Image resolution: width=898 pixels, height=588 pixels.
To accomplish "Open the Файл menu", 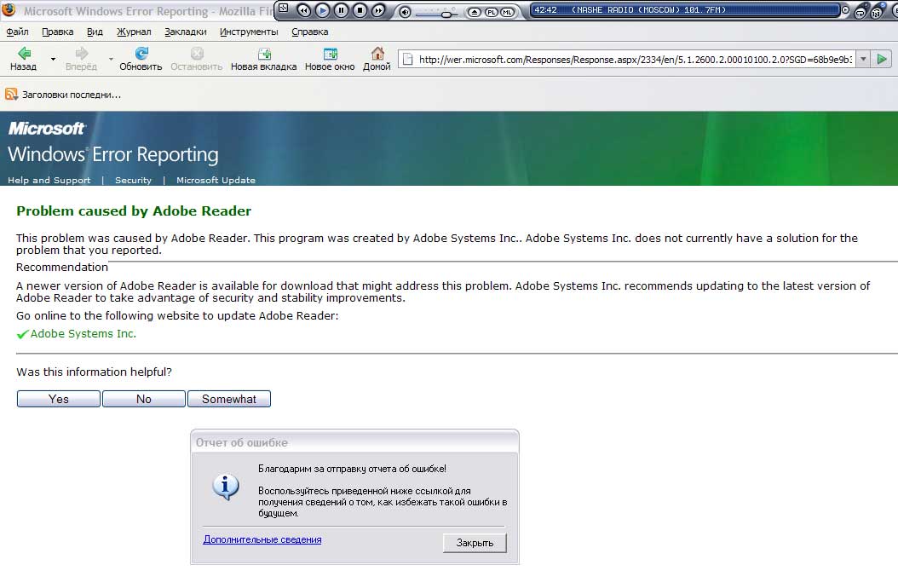I will point(17,32).
